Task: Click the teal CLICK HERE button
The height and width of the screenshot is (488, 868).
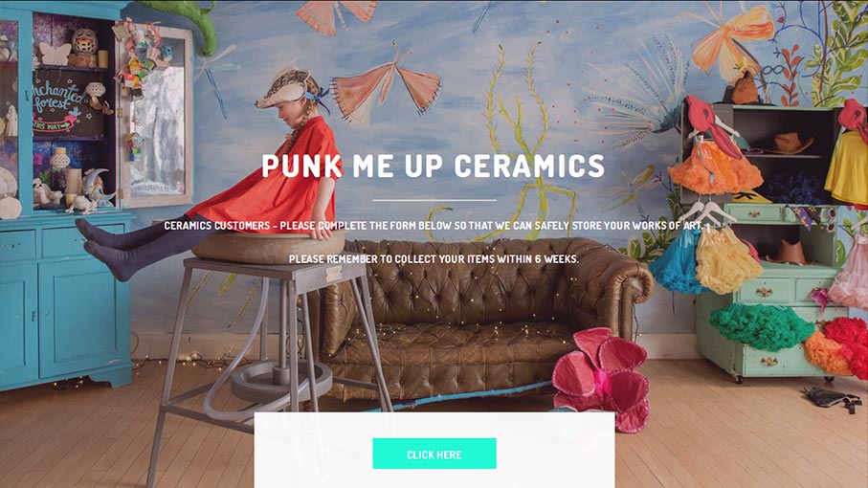Action: (434, 454)
